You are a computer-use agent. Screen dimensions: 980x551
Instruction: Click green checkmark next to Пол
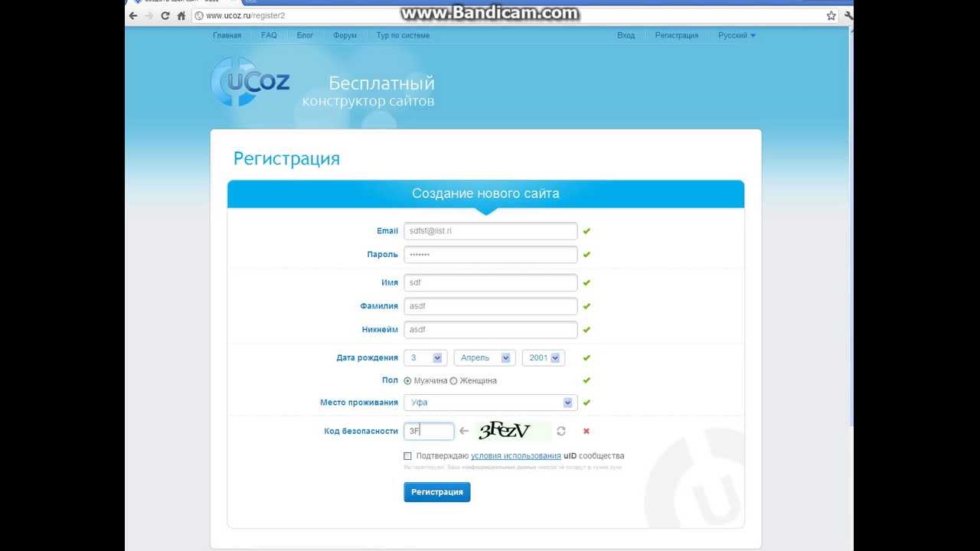pyautogui.click(x=586, y=380)
